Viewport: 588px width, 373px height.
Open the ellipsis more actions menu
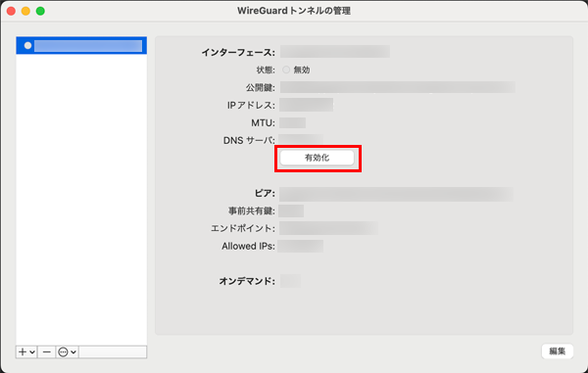point(68,352)
